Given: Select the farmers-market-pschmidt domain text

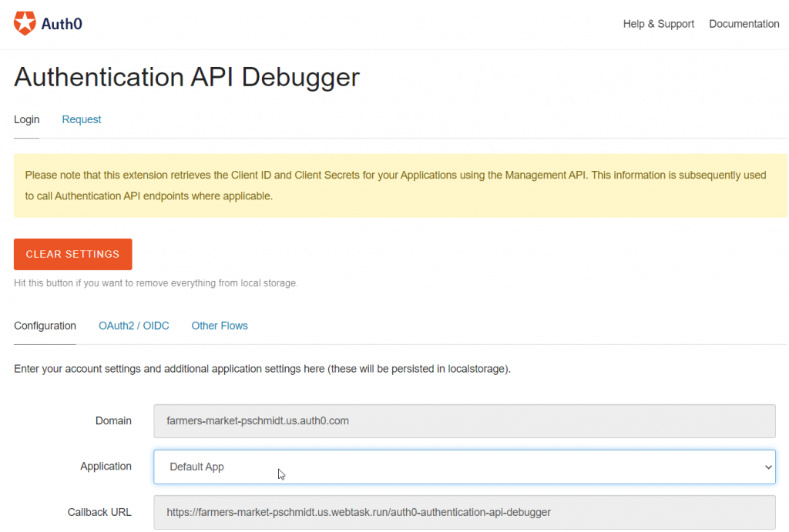Looking at the screenshot, I should pyautogui.click(x=257, y=421).
